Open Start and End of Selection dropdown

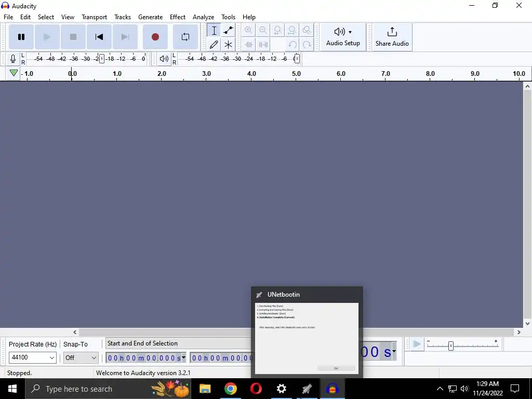(x=179, y=343)
